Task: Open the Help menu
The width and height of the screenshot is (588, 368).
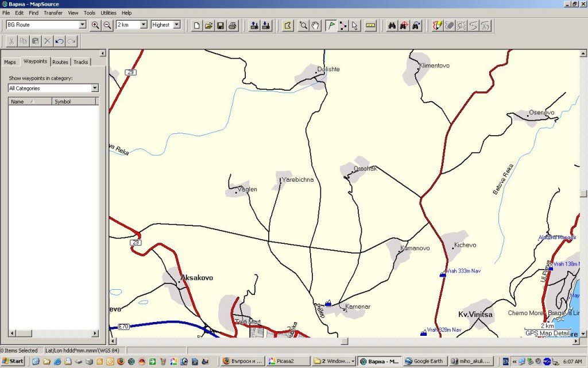Action: pyautogui.click(x=127, y=13)
